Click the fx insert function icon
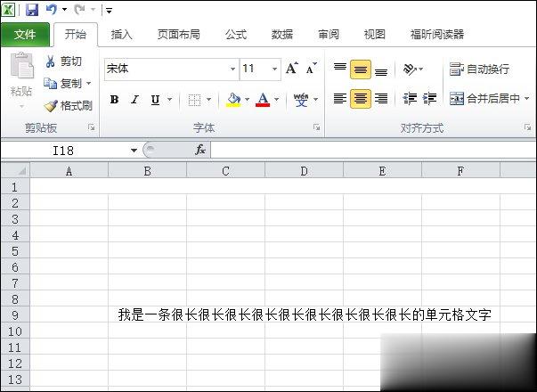Image resolution: width=537 pixels, height=392 pixels. (x=200, y=150)
